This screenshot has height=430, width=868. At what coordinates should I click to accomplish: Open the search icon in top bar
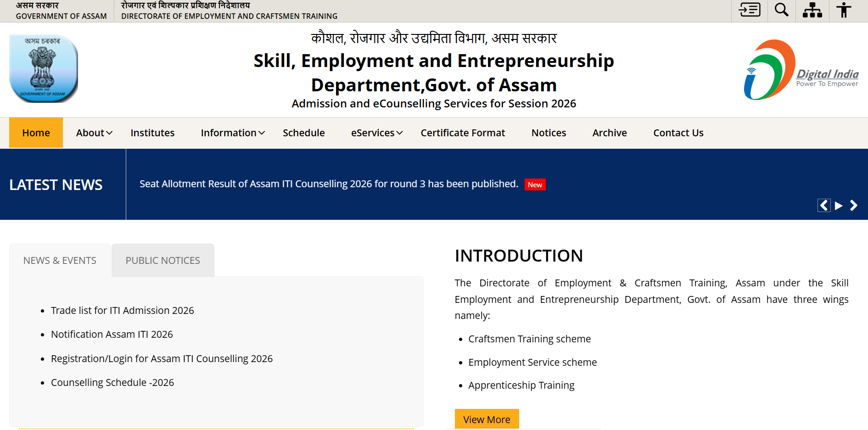pyautogui.click(x=781, y=10)
